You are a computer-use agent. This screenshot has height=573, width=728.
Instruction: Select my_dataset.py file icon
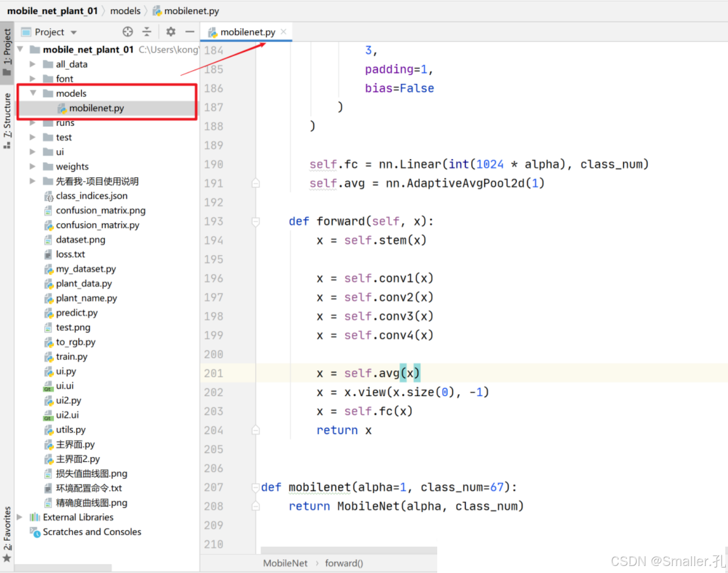click(49, 269)
